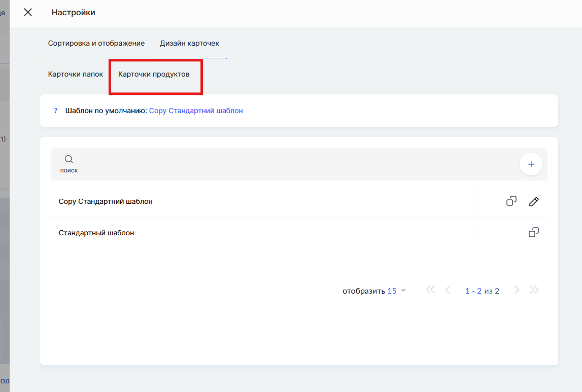Click the magnifier search icon

(69, 159)
